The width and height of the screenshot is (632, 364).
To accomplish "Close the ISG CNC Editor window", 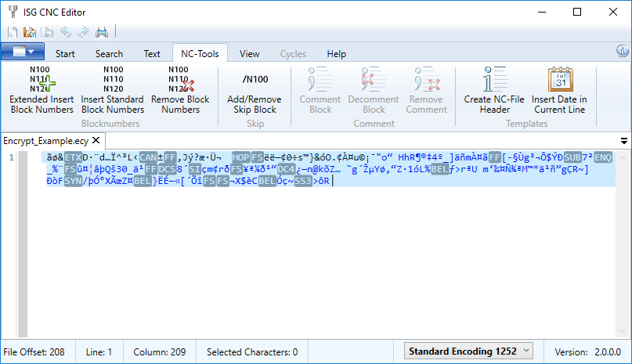I will [x=613, y=12].
